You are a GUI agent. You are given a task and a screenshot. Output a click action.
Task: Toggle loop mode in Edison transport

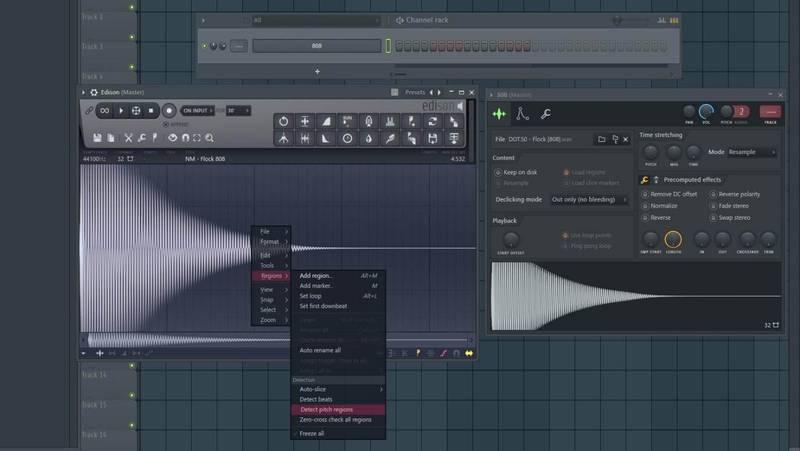tap(103, 111)
